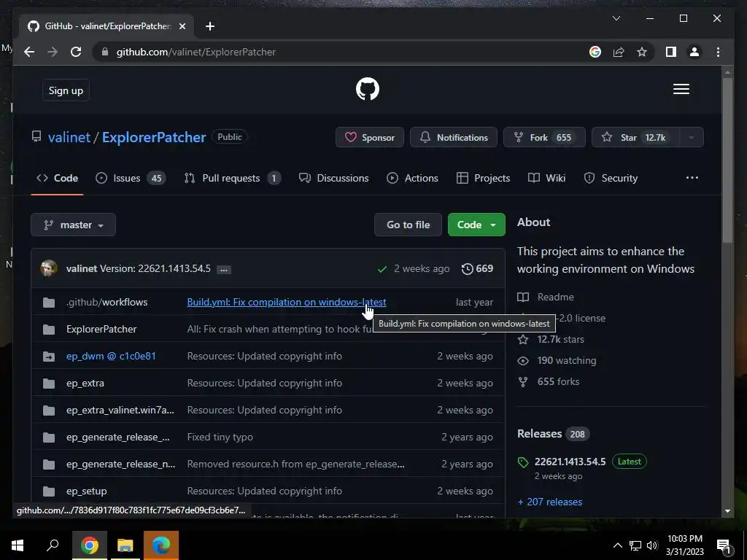Expand the green Code dropdown
Screen dimensions: 747x560
(476, 225)
